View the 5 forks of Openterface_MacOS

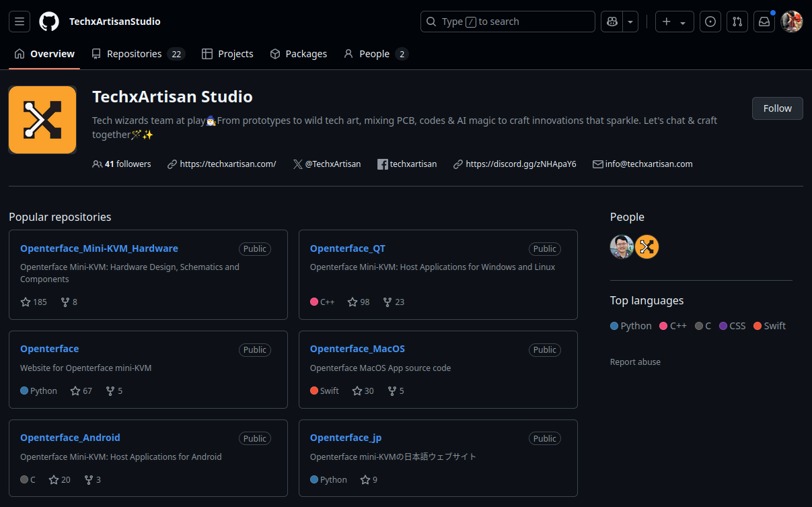396,391
